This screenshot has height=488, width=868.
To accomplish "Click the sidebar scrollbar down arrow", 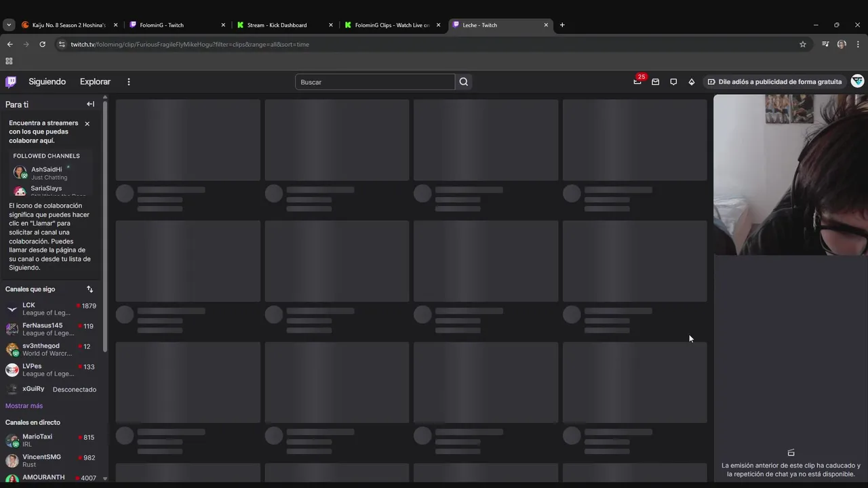I will click(105, 479).
